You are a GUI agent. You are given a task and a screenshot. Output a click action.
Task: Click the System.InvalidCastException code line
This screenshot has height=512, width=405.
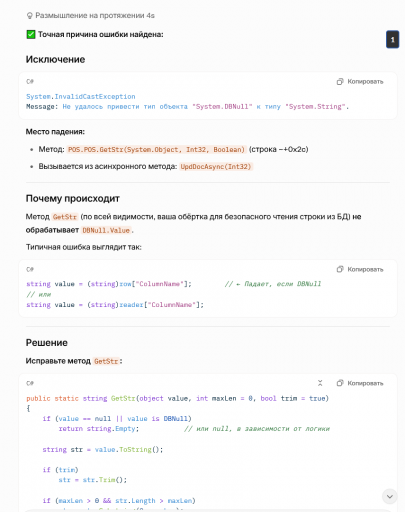(81, 97)
